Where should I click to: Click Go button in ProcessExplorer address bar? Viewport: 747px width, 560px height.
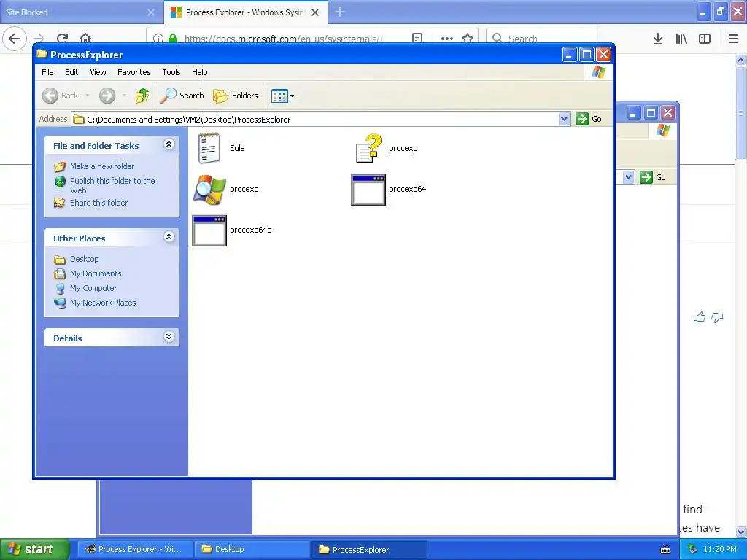pyautogui.click(x=589, y=119)
